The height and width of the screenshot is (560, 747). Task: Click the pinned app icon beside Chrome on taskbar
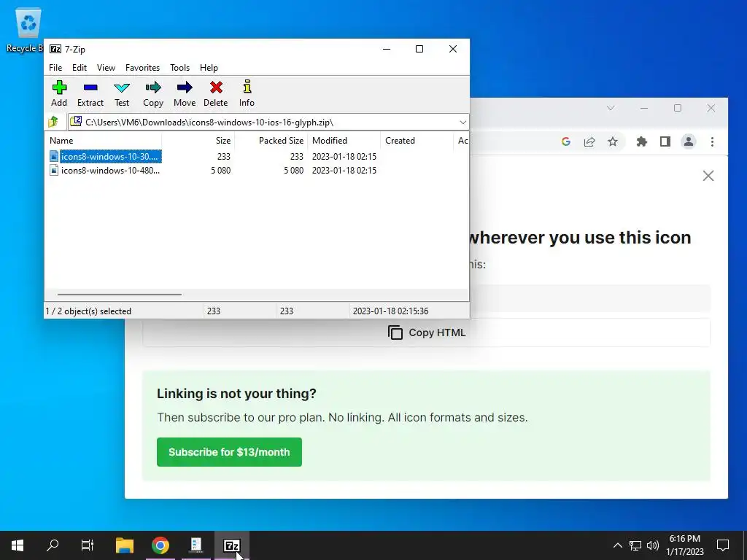coord(196,545)
